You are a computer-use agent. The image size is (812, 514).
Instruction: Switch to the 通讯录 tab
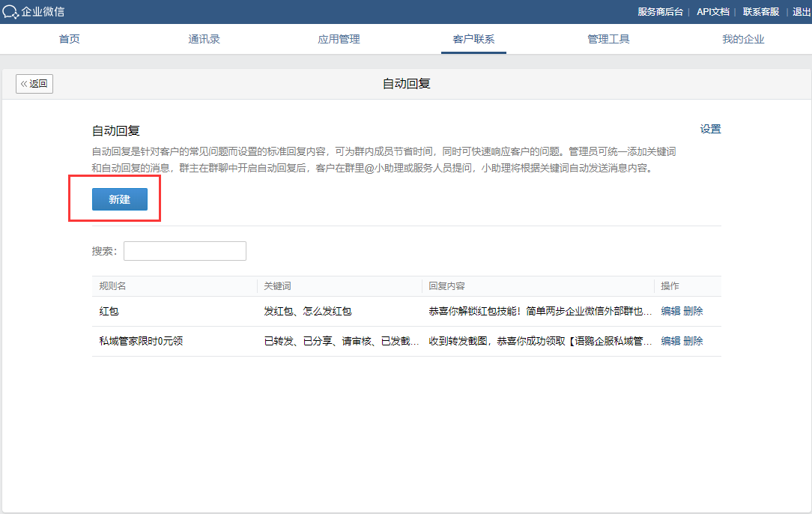tap(204, 39)
